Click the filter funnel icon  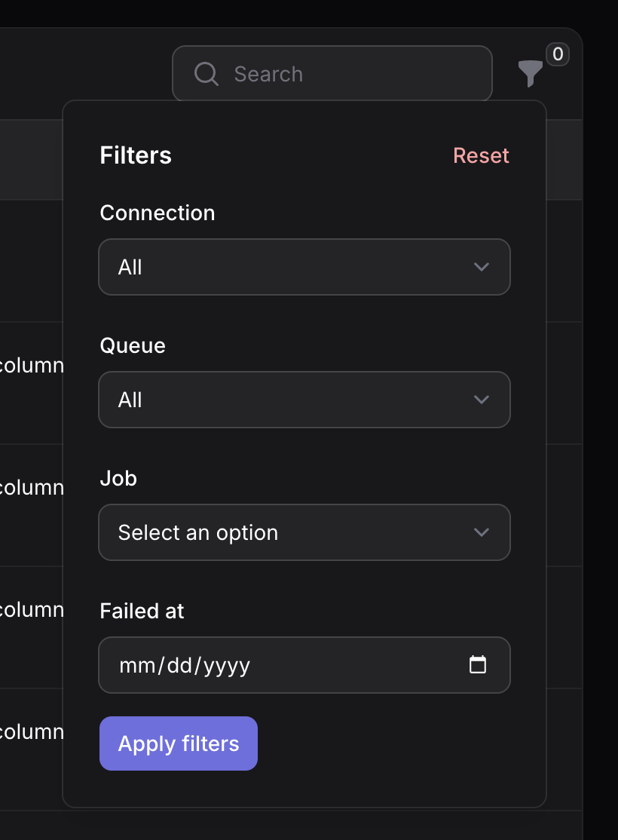point(531,74)
